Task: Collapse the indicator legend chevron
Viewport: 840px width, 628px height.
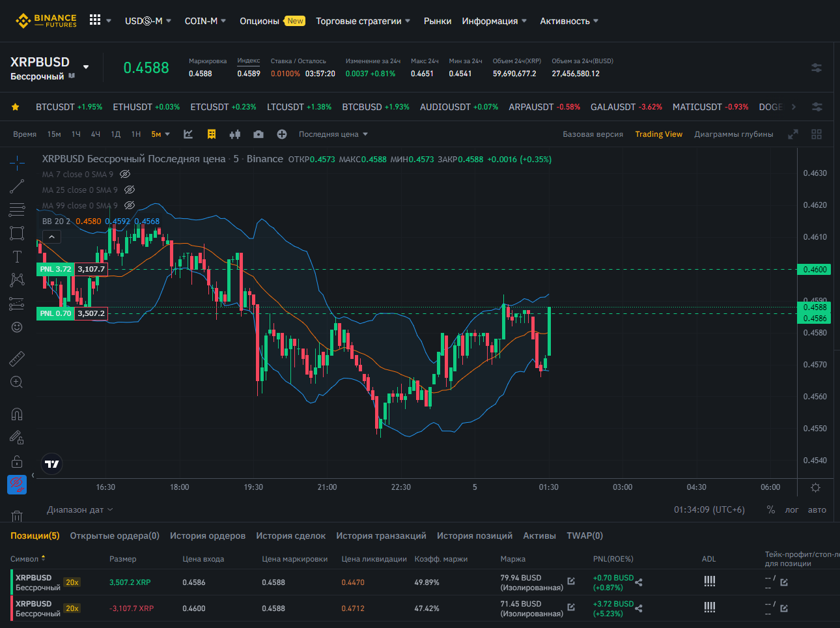Action: click(51, 237)
